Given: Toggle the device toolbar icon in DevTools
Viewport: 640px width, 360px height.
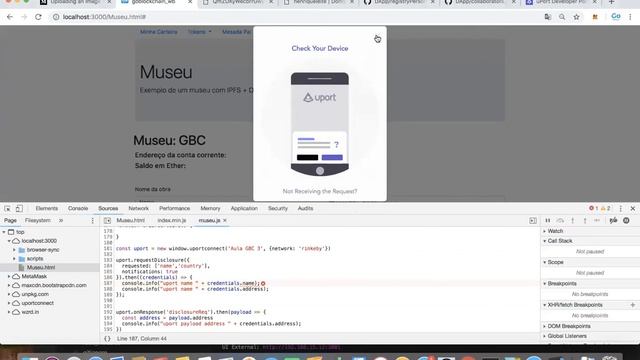Looking at the screenshot, I should [x=19, y=209].
